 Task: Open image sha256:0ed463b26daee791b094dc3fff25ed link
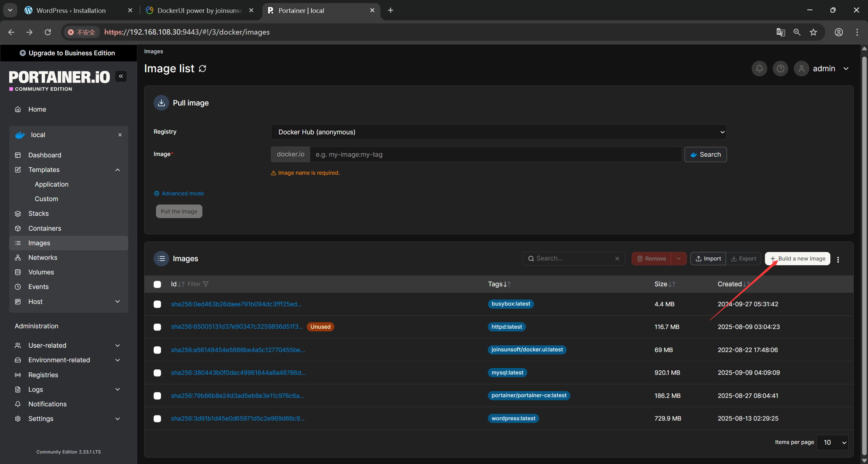pos(236,304)
